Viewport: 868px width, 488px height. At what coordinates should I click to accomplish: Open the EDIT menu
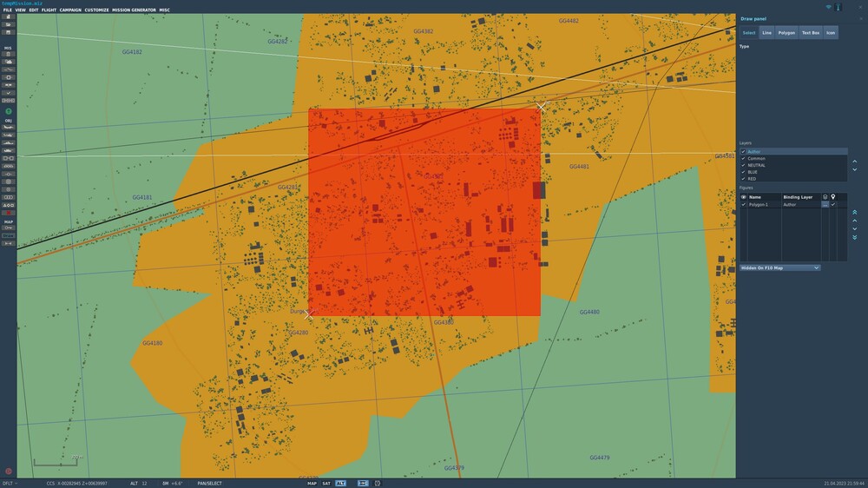(34, 10)
